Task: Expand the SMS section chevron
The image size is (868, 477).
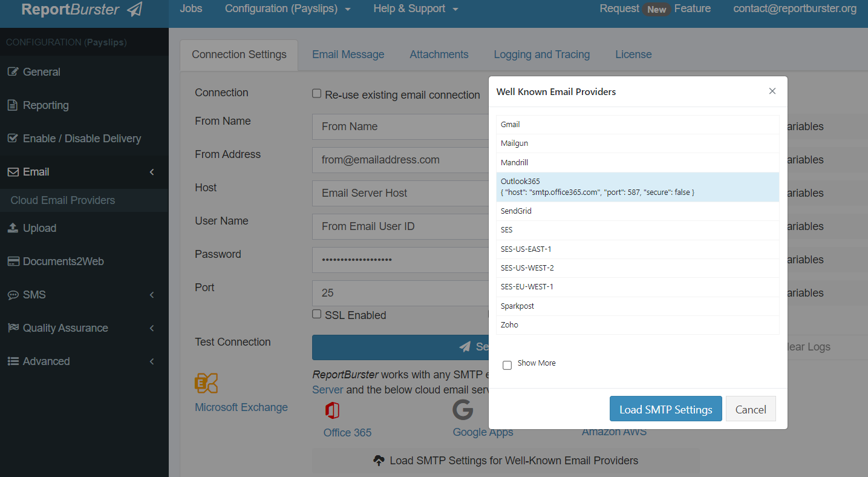Action: coord(152,295)
